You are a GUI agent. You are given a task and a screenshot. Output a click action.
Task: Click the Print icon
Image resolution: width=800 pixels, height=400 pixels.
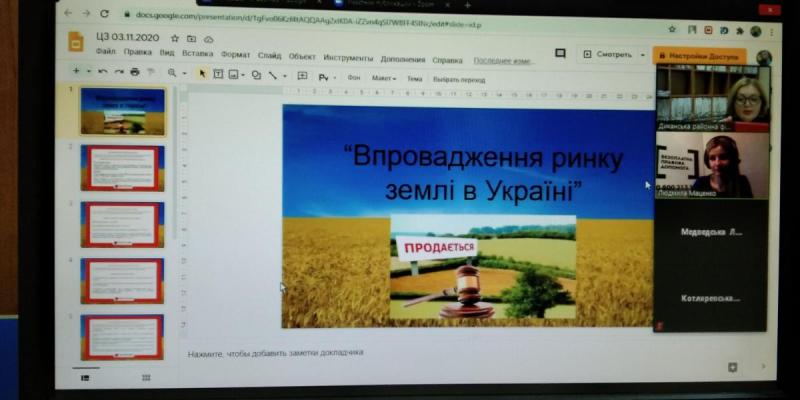[x=135, y=72]
